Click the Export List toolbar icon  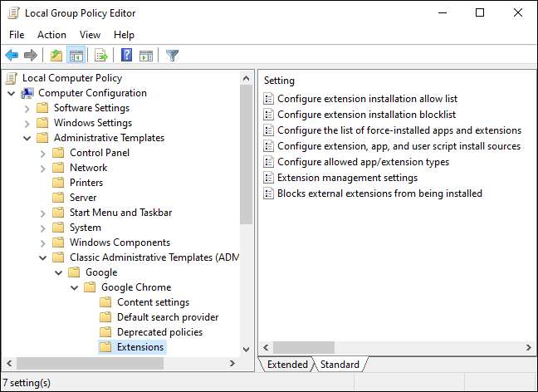[x=100, y=56]
